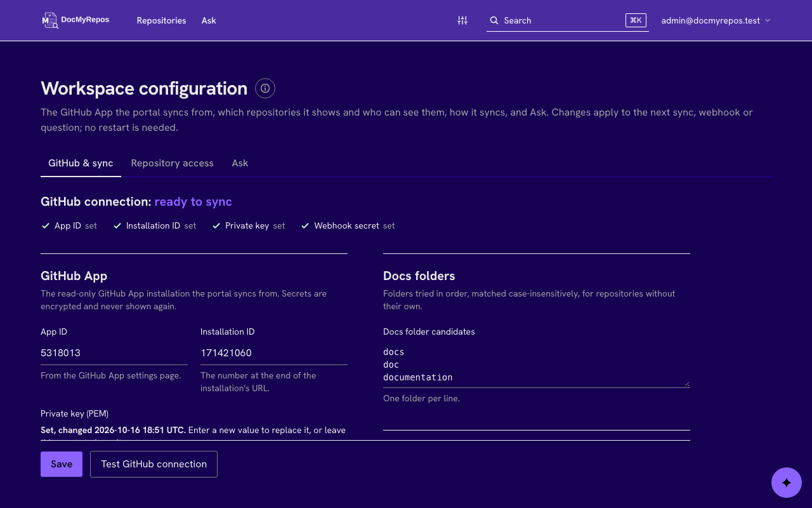Viewport: 812px width, 508px height.
Task: Open the settings sliders icon
Action: (462, 20)
